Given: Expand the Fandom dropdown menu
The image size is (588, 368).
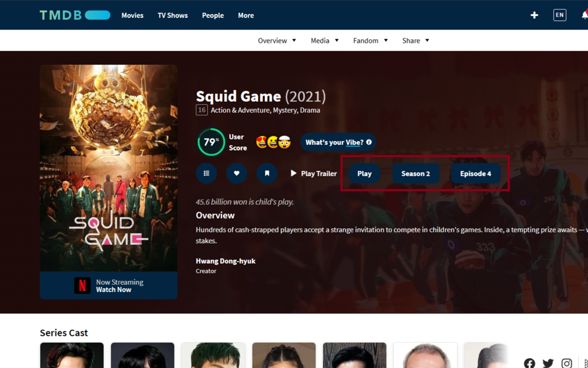Looking at the screenshot, I should [x=371, y=40].
